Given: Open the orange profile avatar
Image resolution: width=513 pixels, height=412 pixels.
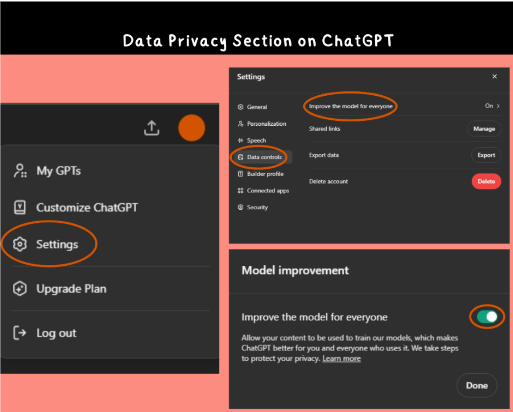Looking at the screenshot, I should coord(192,128).
